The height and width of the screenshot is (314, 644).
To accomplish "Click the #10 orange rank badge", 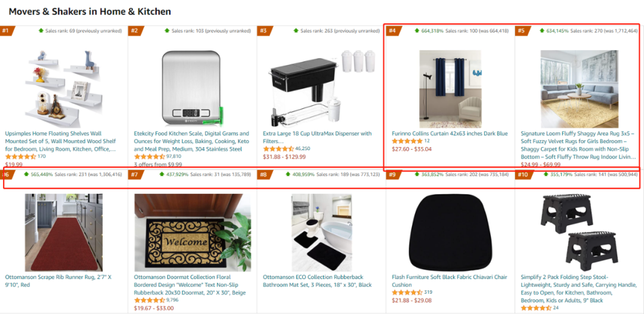I will pyautogui.click(x=524, y=175).
